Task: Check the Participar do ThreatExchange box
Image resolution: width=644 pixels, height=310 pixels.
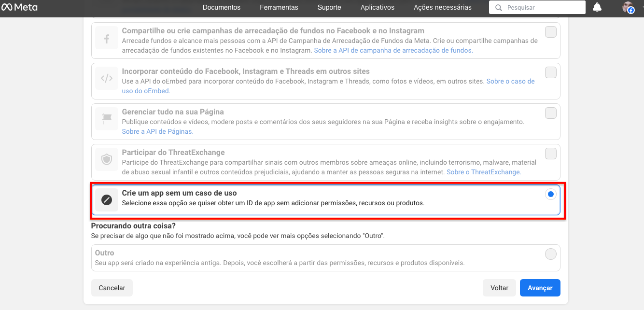Action: tap(551, 154)
